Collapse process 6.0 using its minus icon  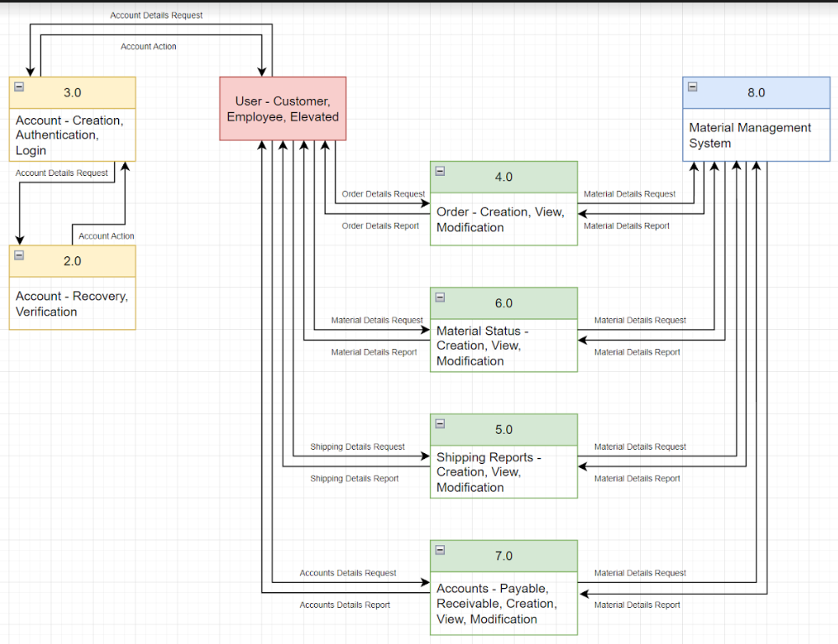(440, 296)
